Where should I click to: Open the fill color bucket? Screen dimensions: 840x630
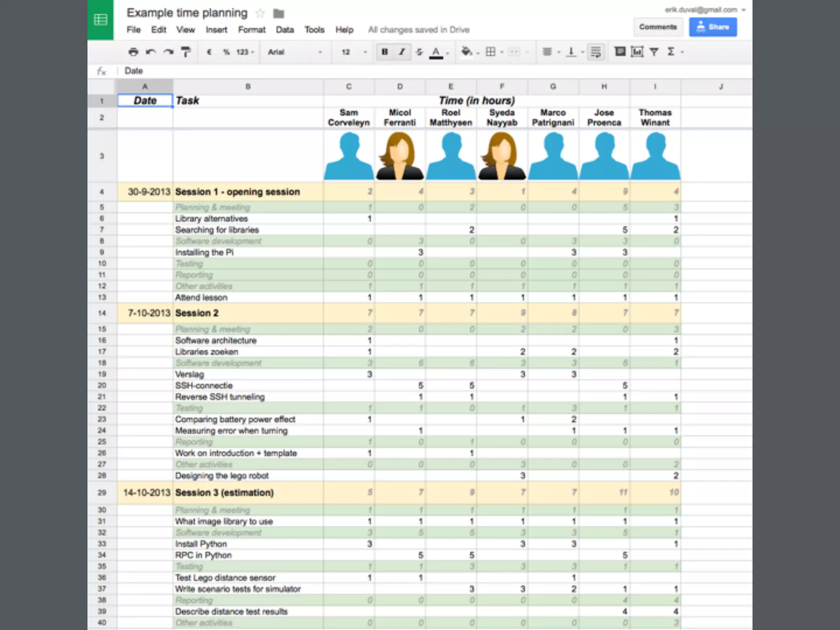[x=466, y=52]
